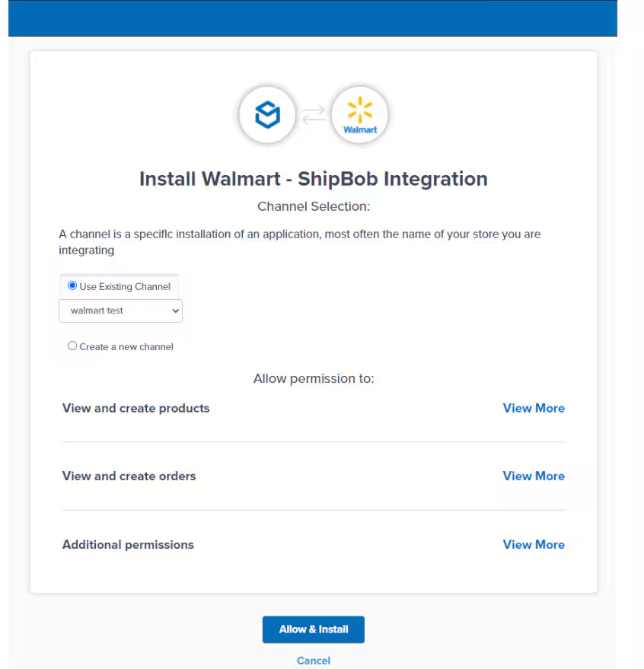This screenshot has width=644, height=669.
Task: Click the Additional permissions heading
Action: [x=128, y=544]
